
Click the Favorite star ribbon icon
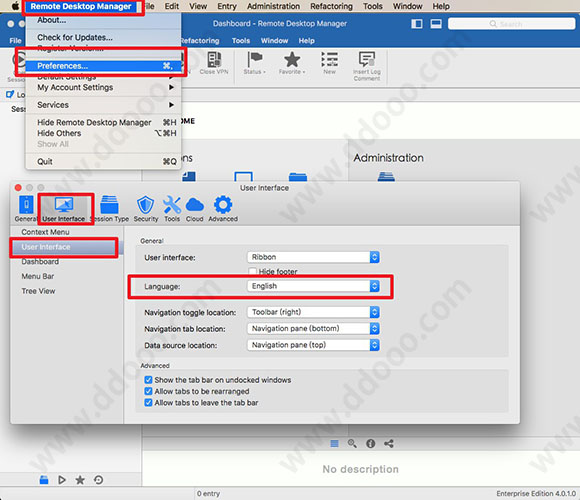click(292, 60)
